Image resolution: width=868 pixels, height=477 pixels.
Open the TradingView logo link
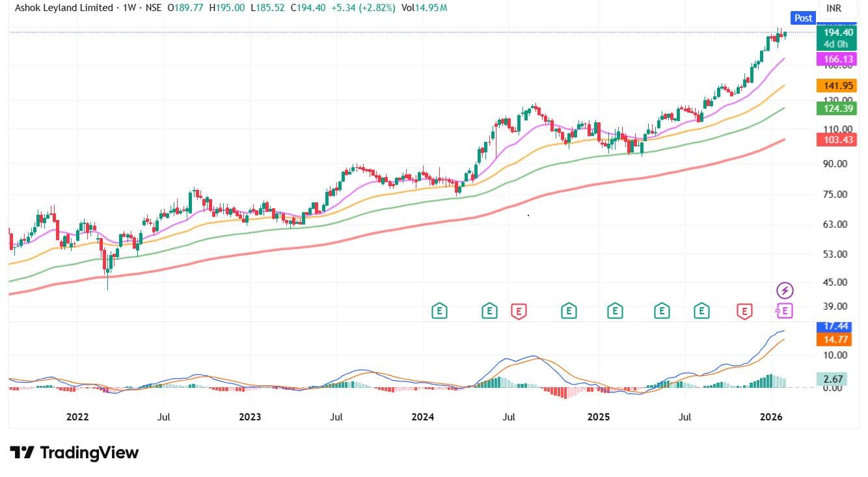74,453
